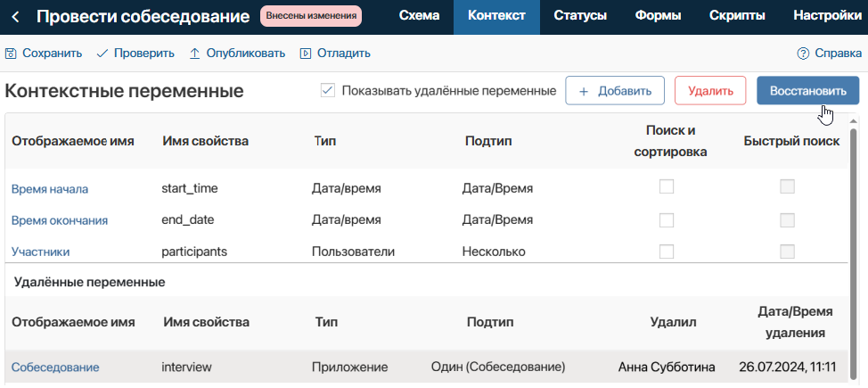Click the Дата/Время удаления column header

795,323
